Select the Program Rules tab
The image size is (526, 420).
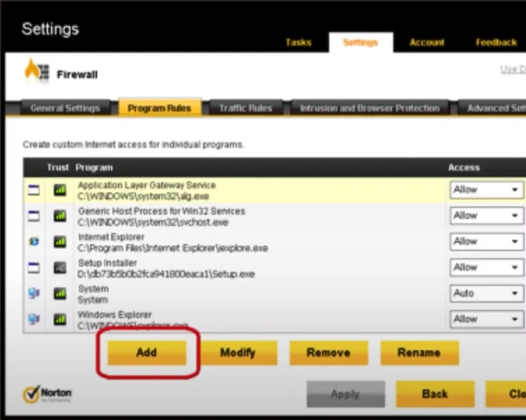point(159,107)
